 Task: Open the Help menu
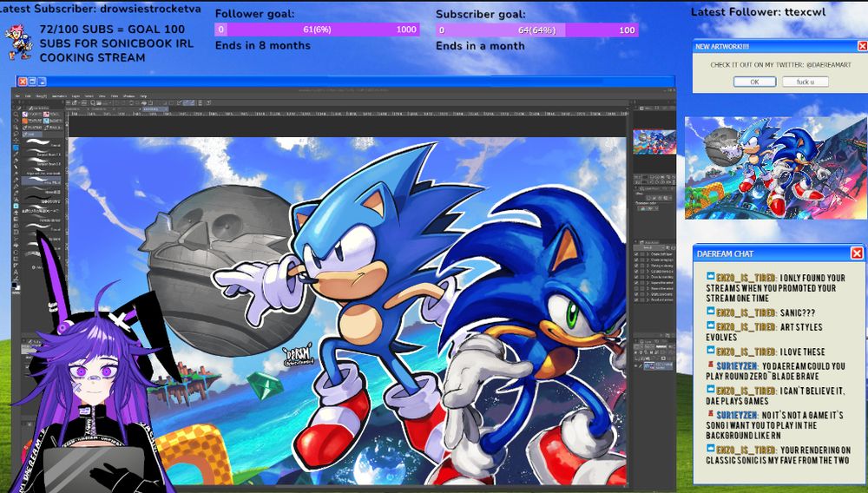point(143,95)
